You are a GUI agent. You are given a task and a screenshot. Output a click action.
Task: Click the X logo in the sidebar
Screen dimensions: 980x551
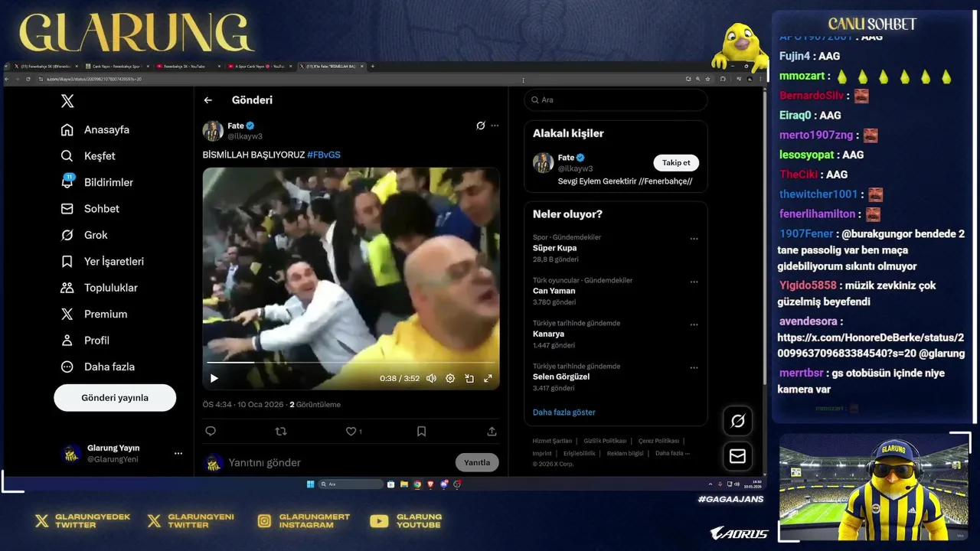tap(67, 101)
